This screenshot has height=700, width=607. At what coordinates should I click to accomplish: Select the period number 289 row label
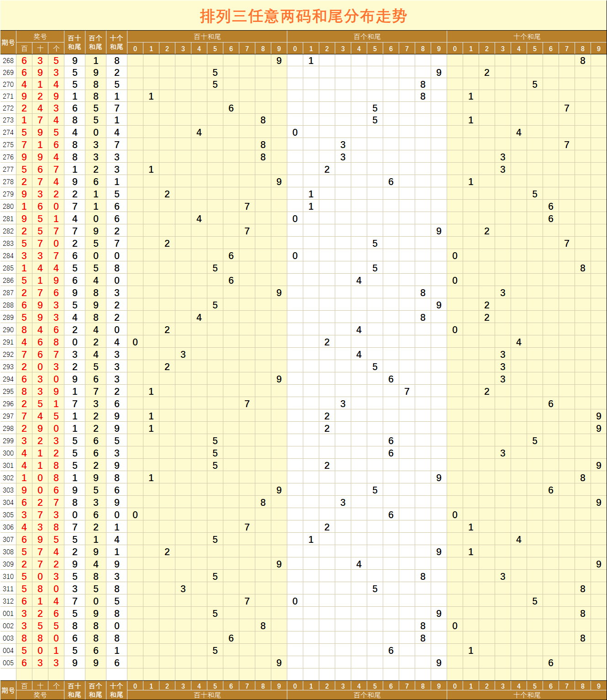8,318
